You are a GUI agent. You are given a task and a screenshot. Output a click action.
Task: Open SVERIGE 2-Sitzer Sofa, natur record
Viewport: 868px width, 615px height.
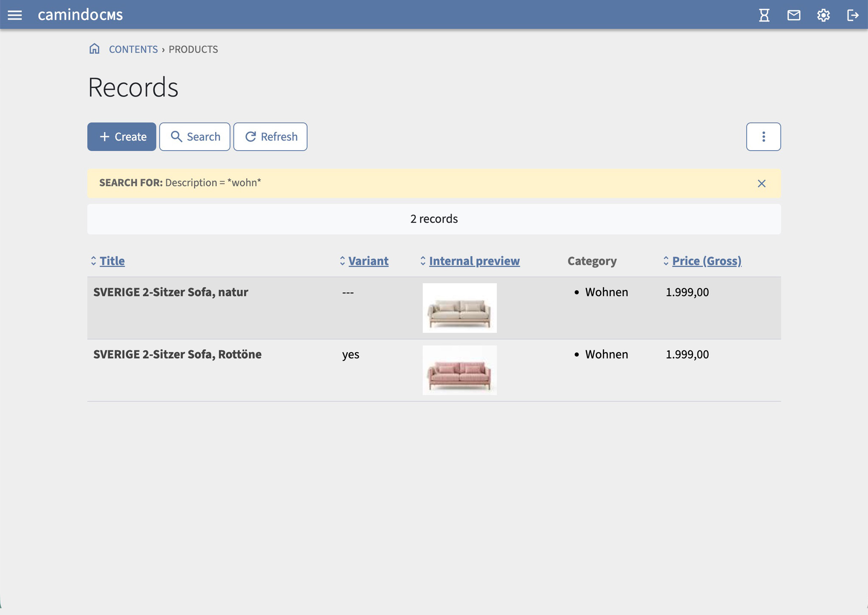coord(171,292)
